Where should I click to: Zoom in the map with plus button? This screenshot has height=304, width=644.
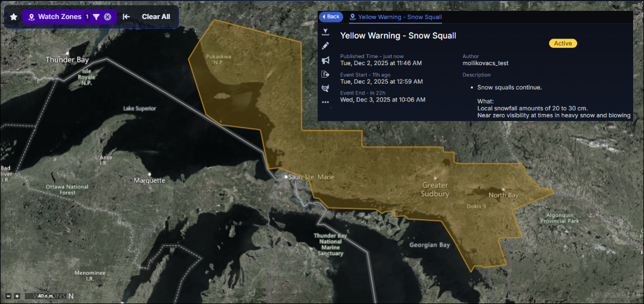coord(17,296)
